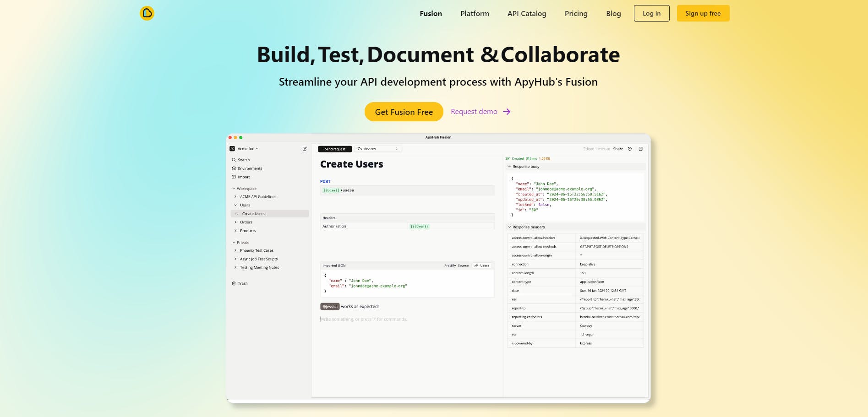Image resolution: width=868 pixels, height=417 pixels.
Task: Select Create Users in the sidebar tree
Action: tap(270, 214)
